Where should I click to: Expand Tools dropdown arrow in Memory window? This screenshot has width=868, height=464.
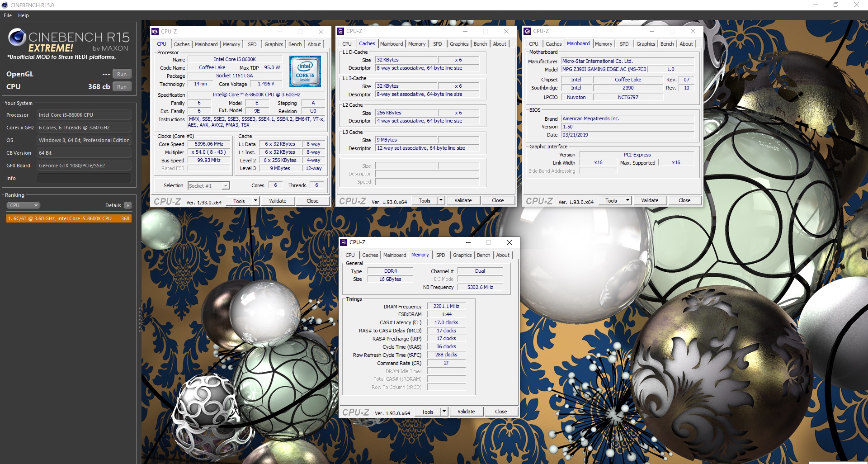(x=444, y=412)
